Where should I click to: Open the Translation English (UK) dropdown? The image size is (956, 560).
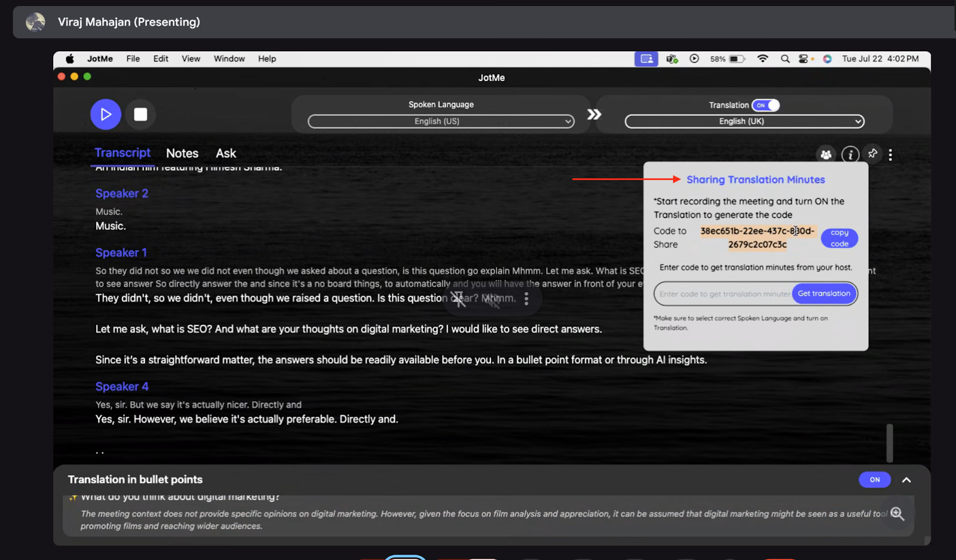point(744,121)
